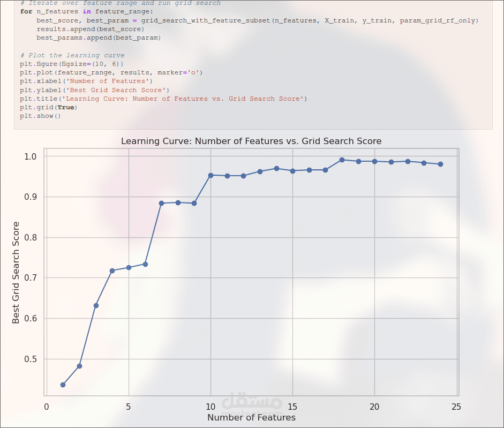
Task: Click the grid_search_with_feature_subset call line
Action: (258, 20)
